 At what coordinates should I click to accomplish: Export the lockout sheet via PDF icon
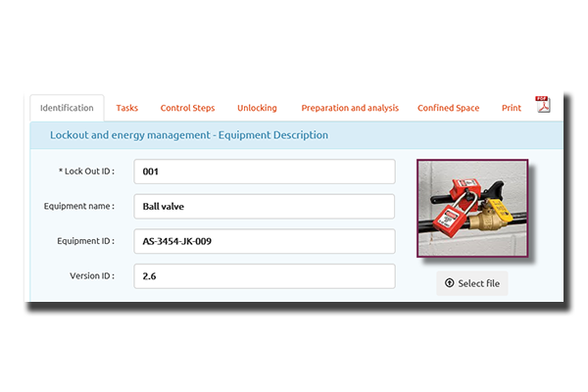pos(542,105)
